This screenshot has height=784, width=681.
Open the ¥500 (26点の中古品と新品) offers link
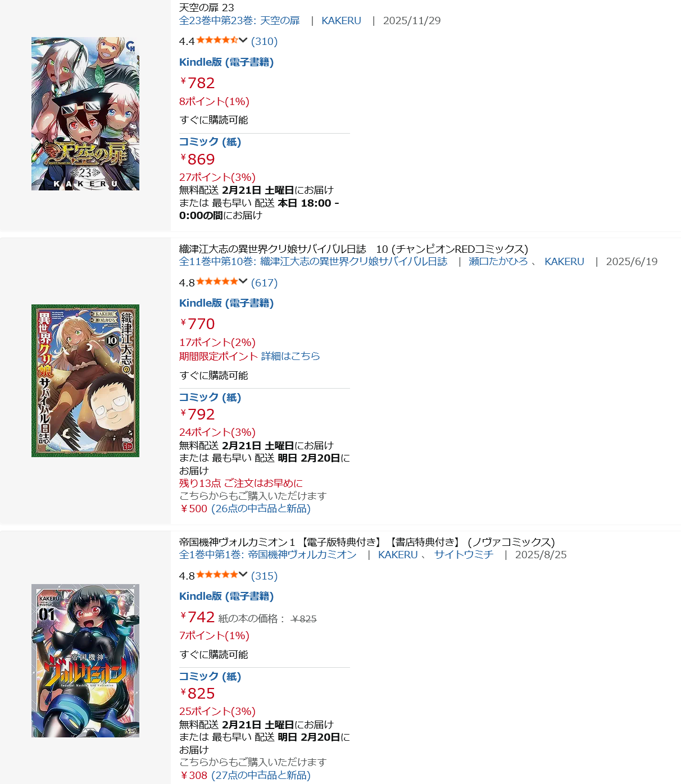245,508
